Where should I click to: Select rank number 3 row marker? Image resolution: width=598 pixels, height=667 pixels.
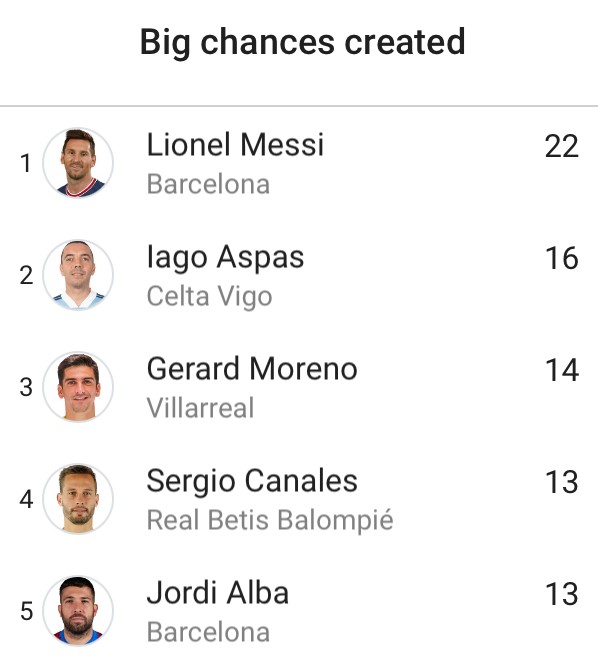point(26,387)
